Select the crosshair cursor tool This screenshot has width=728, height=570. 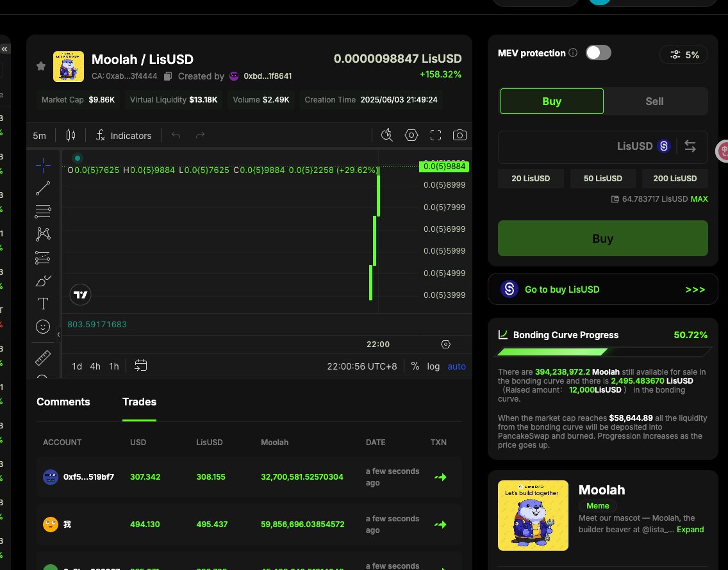(43, 165)
